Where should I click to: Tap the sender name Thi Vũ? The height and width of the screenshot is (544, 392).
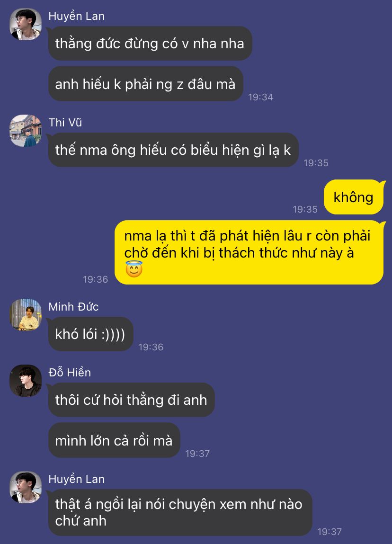[x=65, y=123]
